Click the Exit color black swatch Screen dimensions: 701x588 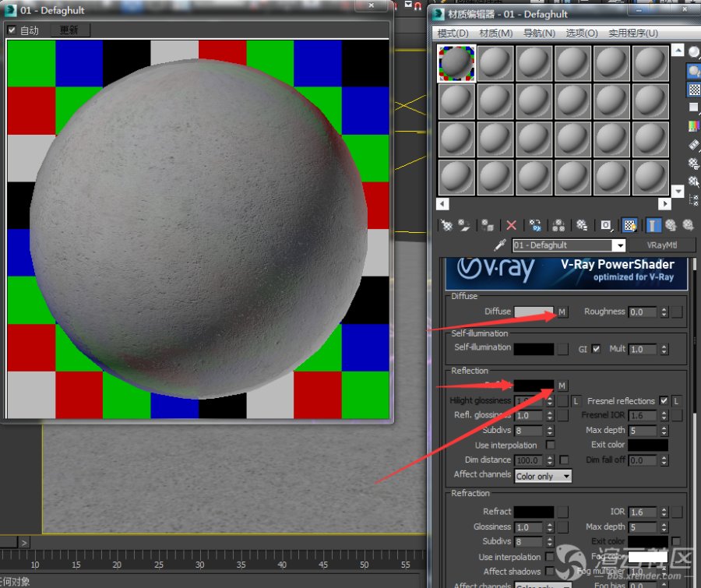[648, 445]
